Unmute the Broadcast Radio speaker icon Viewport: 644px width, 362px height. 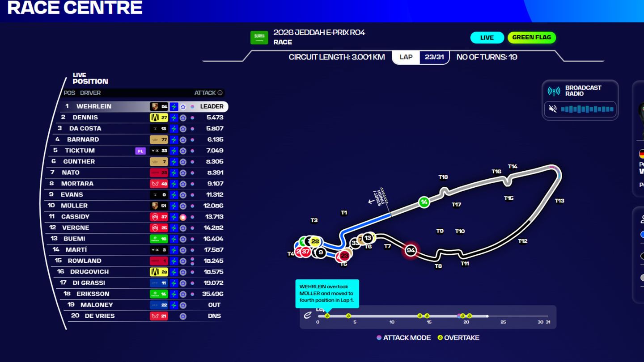553,109
